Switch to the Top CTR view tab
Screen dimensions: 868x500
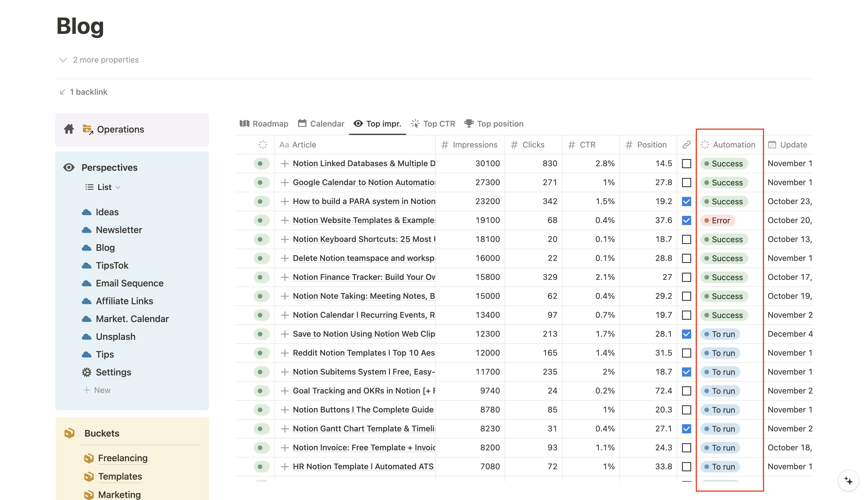click(433, 124)
